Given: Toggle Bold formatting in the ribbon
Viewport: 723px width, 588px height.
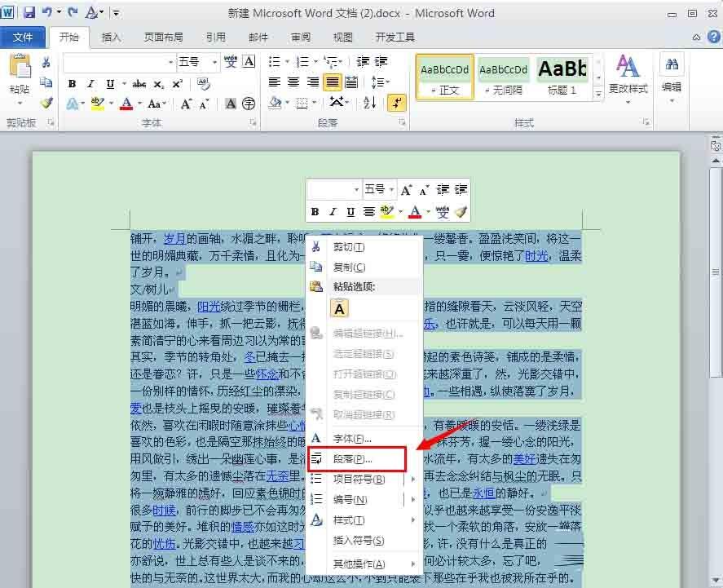Looking at the screenshot, I should 72,83.
